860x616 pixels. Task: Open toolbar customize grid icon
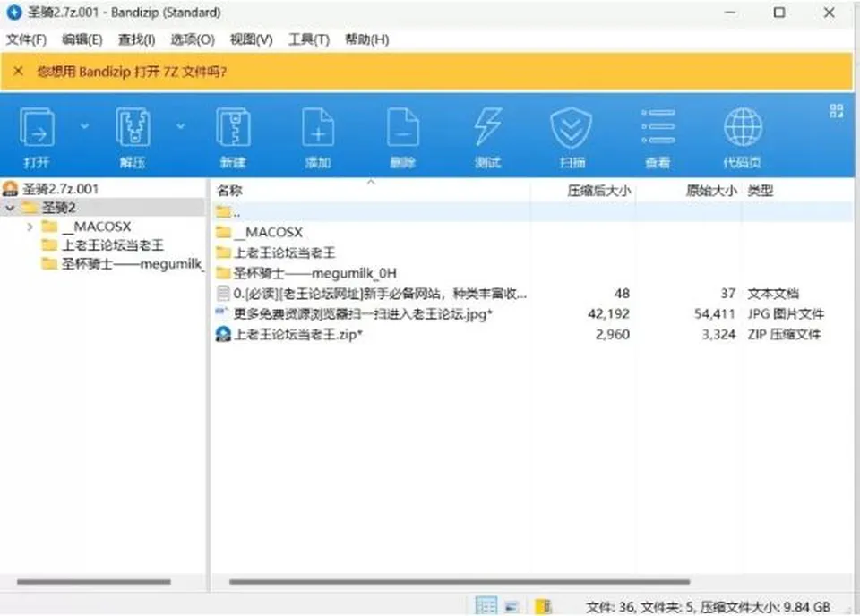[836, 111]
